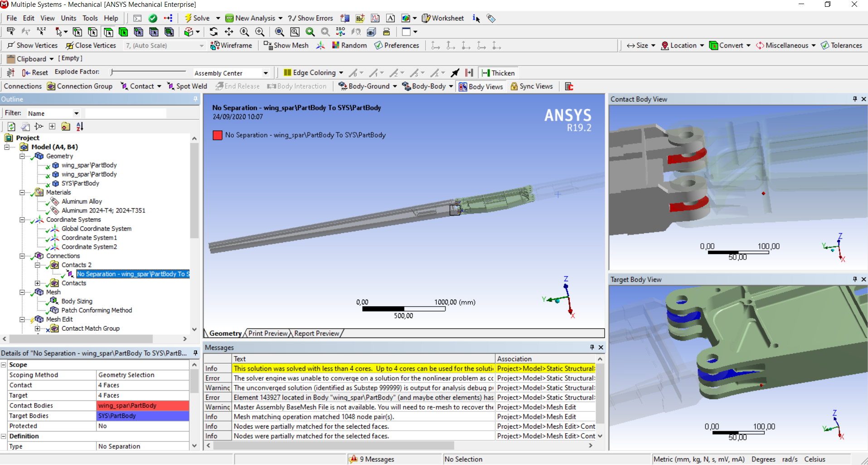This screenshot has height=465, width=868.
Task: Select the Pan tool icon
Action: point(229,32)
